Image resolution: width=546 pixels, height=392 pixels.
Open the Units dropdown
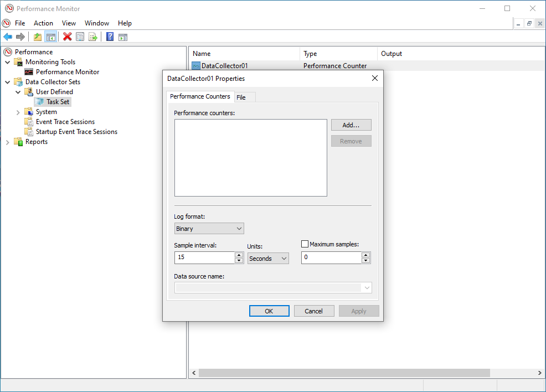[284, 258]
